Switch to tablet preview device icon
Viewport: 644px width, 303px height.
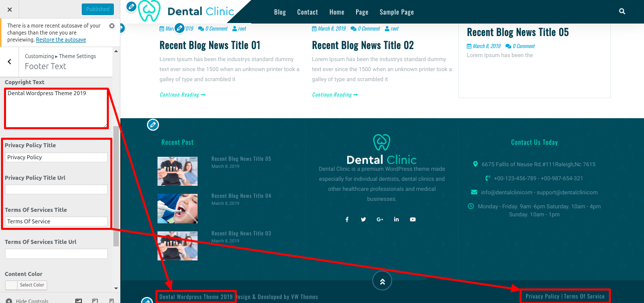pyautogui.click(x=95, y=301)
